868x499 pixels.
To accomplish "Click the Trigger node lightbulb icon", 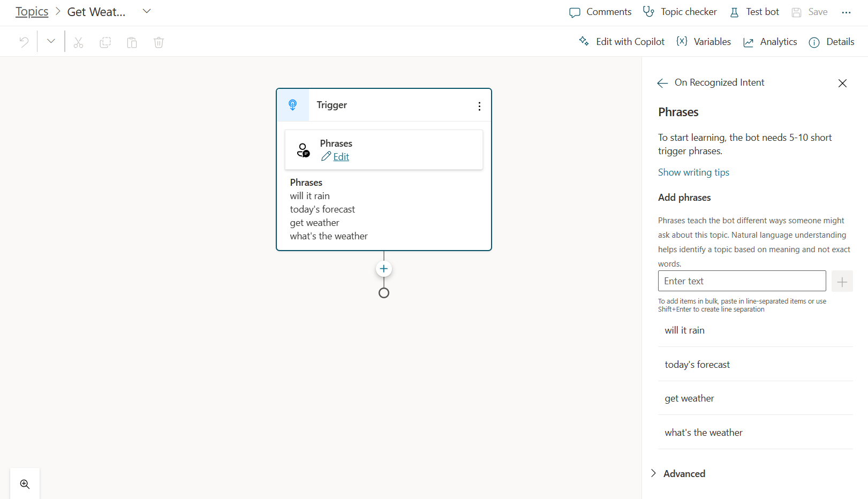I will pyautogui.click(x=293, y=105).
